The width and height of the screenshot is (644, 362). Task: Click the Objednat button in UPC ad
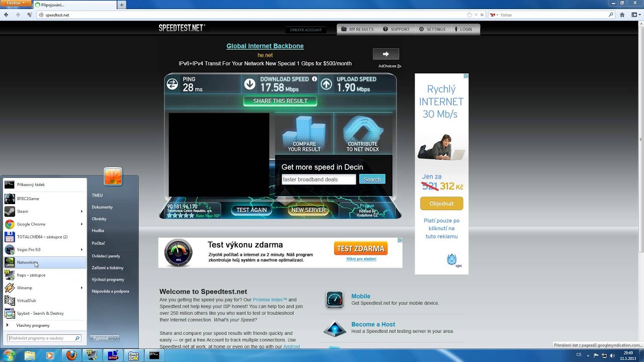[x=442, y=204]
